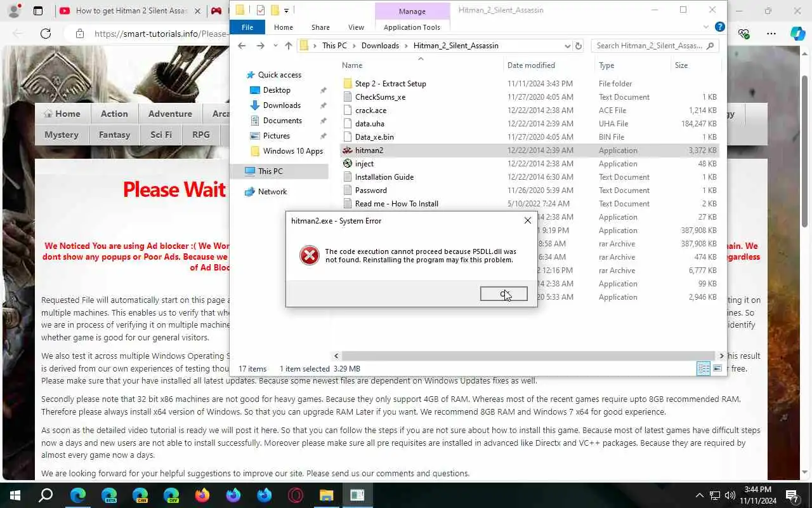The image size is (812, 508).
Task: Open Edge Settings and more menu
Action: [x=771, y=34]
